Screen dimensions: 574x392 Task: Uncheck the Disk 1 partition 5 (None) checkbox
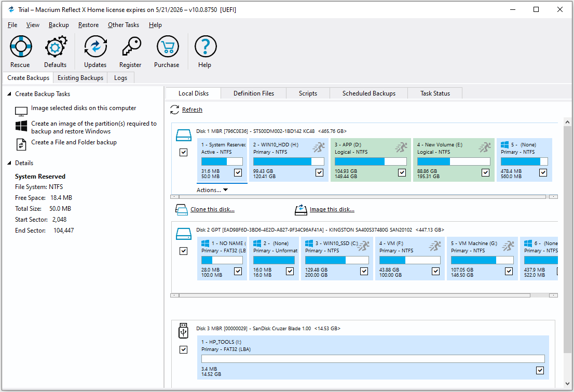pyautogui.click(x=543, y=172)
